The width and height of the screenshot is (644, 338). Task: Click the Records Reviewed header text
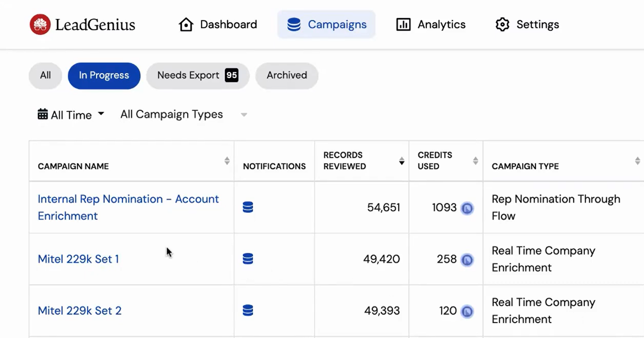click(345, 161)
